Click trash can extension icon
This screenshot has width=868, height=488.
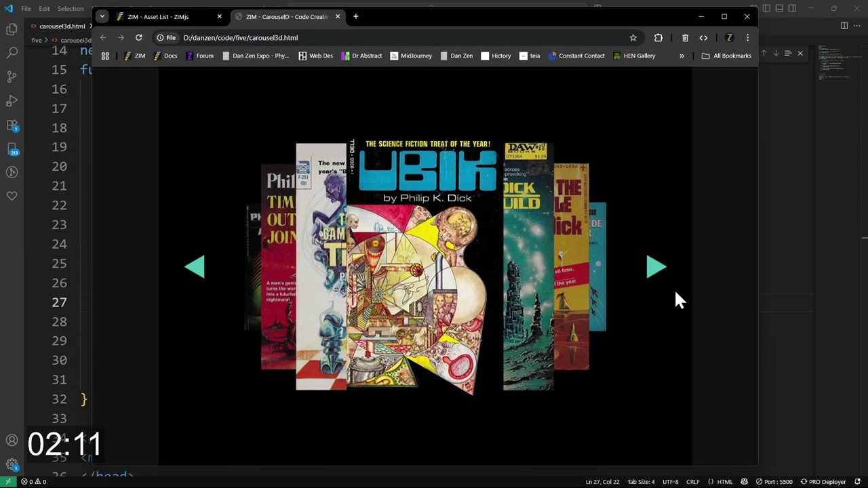click(x=685, y=38)
